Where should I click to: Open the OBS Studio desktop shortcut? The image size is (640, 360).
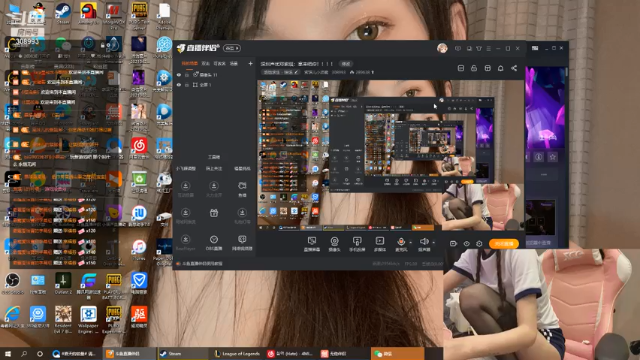(13, 283)
